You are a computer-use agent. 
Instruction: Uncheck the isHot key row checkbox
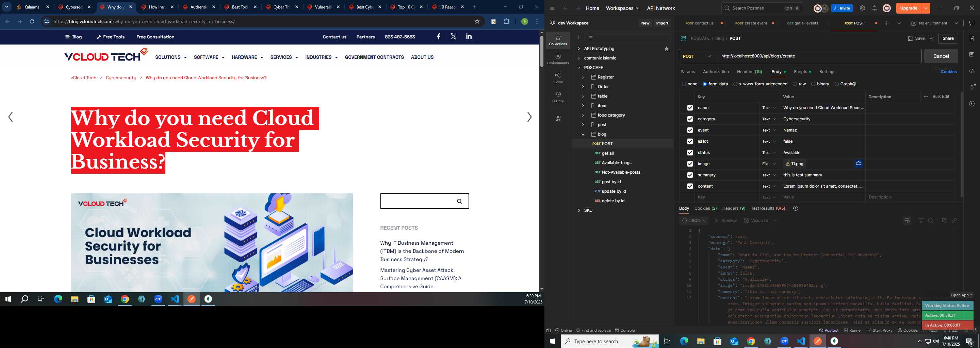[x=690, y=141]
